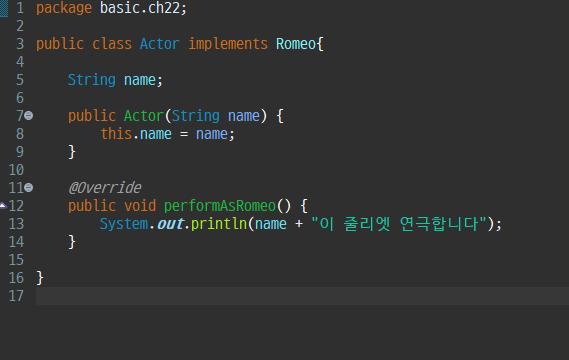
Task: Click the 'name' field declaration on line 5
Action: [x=140, y=80]
